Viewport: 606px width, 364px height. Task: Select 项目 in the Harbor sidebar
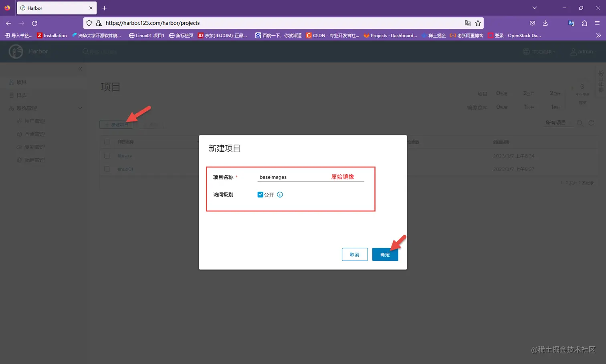(x=21, y=82)
